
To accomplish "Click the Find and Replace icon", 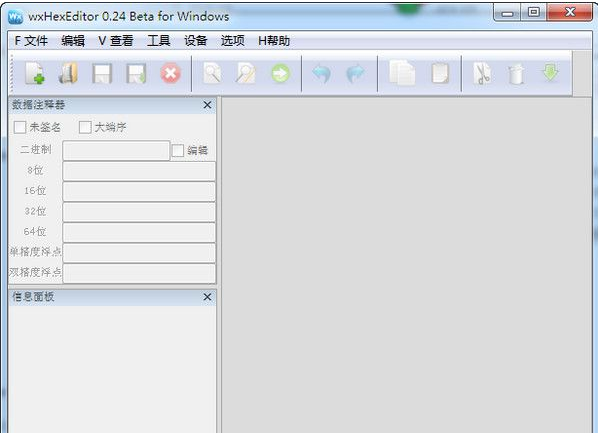I will [x=246, y=73].
